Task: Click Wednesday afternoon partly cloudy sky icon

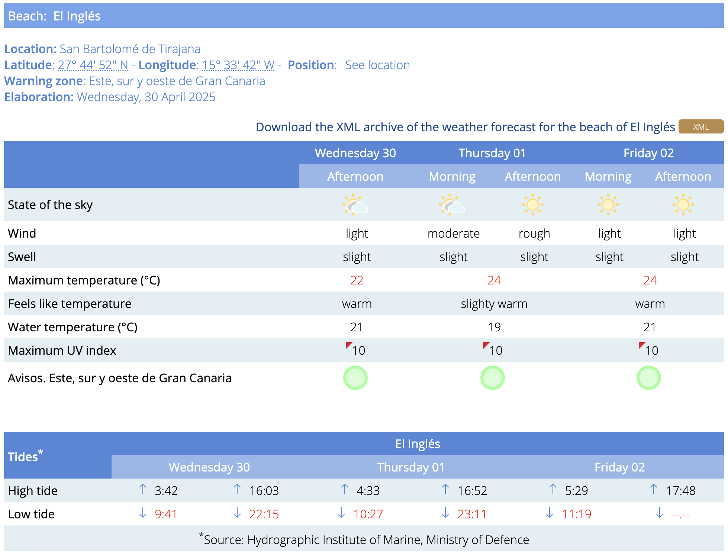Action: (355, 205)
